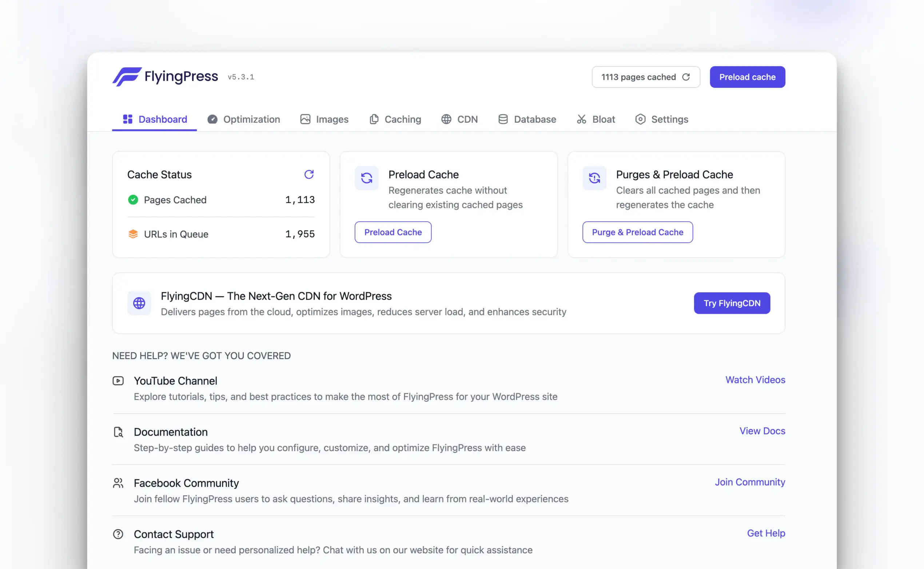The width and height of the screenshot is (924, 569).
Task: Click refresh icon in Cache Status card
Action: tap(309, 174)
